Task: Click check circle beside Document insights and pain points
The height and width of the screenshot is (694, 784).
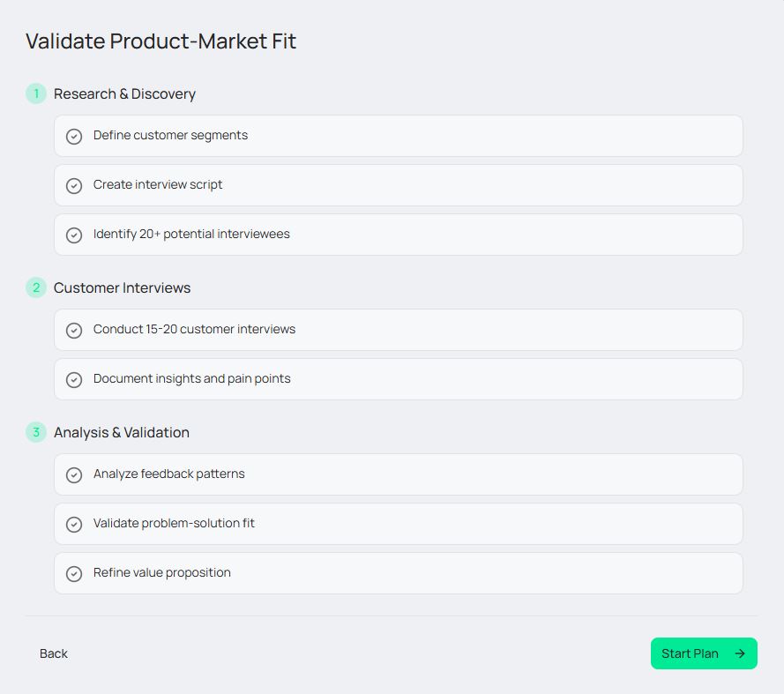Action: click(74, 380)
